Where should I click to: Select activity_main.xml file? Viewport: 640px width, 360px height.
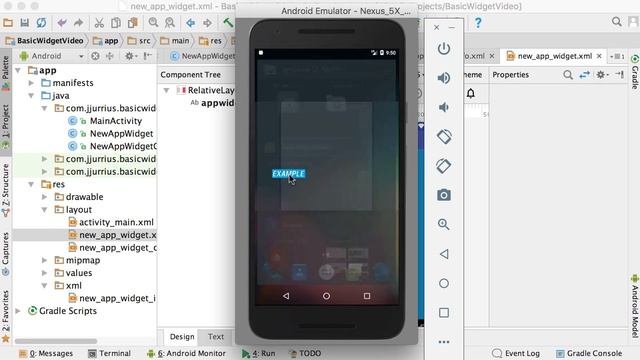point(116,222)
